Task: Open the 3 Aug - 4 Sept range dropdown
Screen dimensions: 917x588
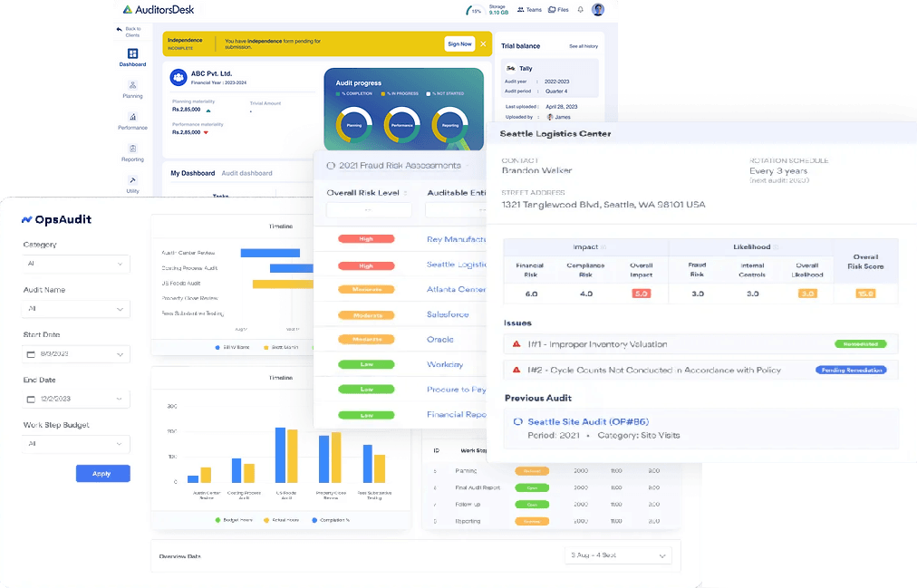Action: tap(618, 554)
